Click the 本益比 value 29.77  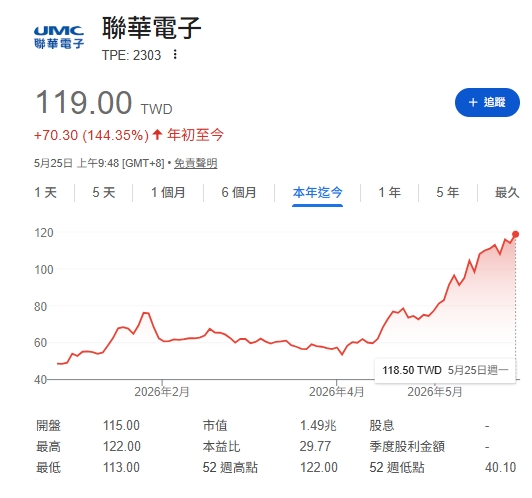(315, 446)
